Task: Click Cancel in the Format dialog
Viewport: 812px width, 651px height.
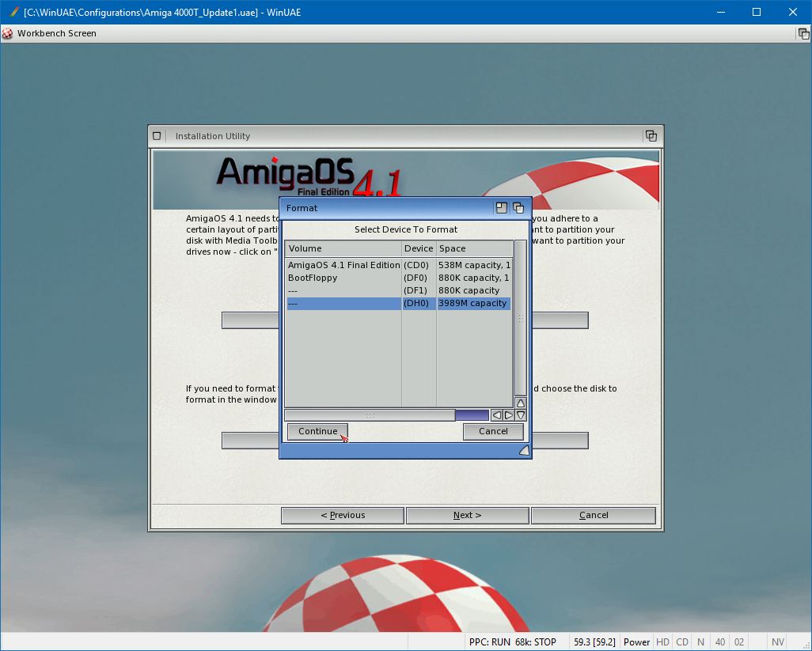Action: [x=493, y=431]
